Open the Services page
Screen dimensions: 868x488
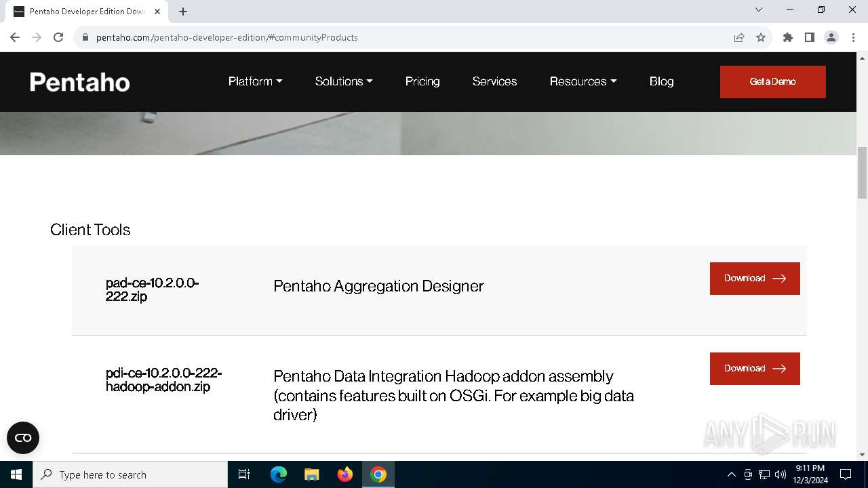[494, 81]
